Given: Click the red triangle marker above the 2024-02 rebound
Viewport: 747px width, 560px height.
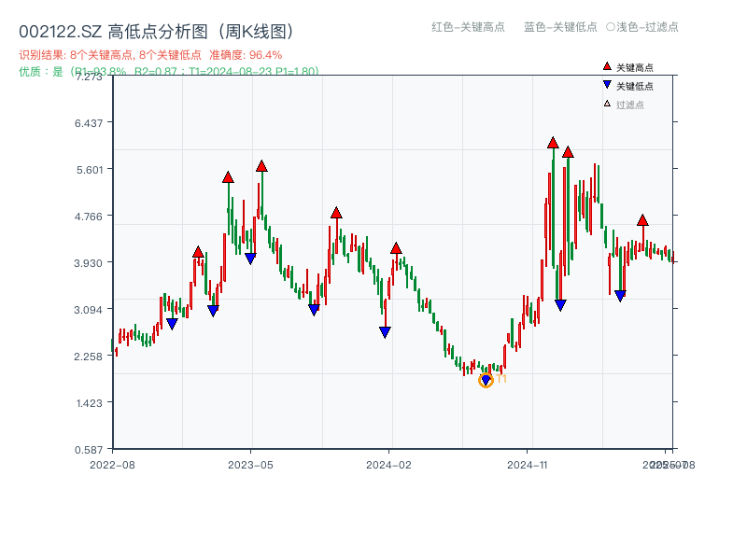Looking at the screenshot, I should tap(396, 247).
